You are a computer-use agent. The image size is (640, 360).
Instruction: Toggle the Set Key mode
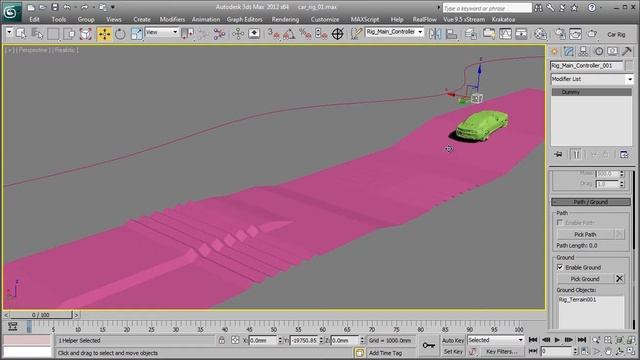pyautogui.click(x=453, y=351)
